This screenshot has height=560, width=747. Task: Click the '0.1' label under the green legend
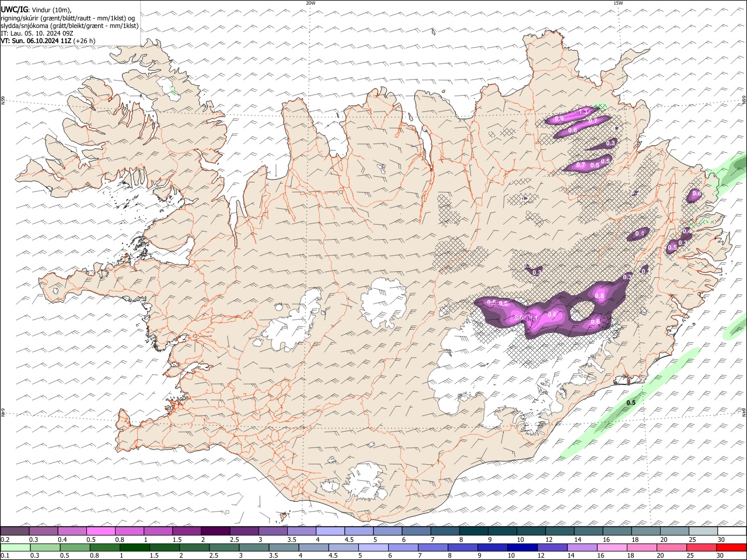(5, 556)
